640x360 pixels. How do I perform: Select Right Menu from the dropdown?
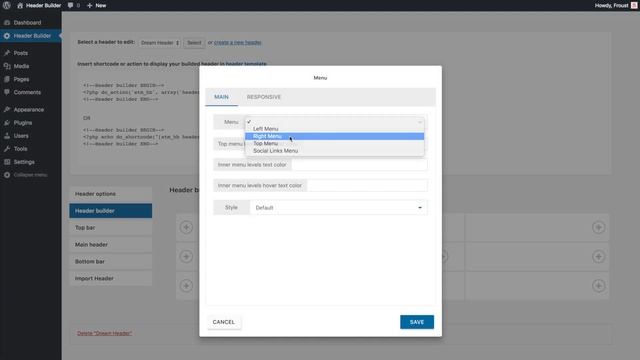[x=334, y=136]
